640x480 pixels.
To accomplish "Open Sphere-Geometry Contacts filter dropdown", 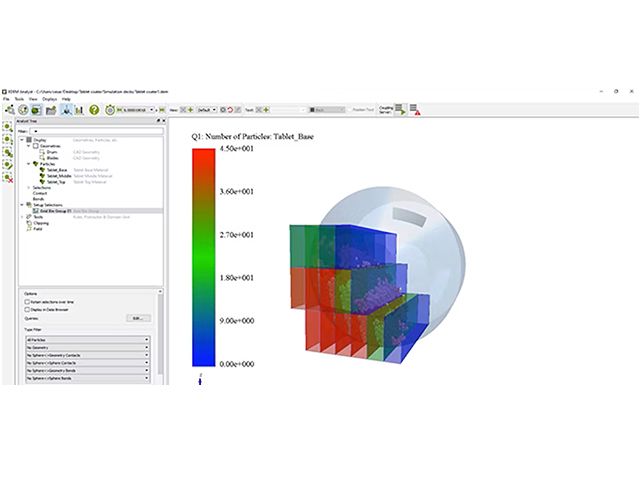I will click(88, 355).
